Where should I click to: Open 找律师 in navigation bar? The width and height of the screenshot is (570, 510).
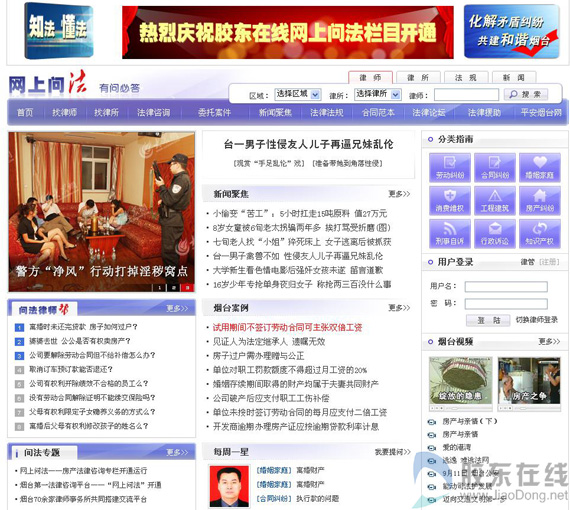[64, 113]
